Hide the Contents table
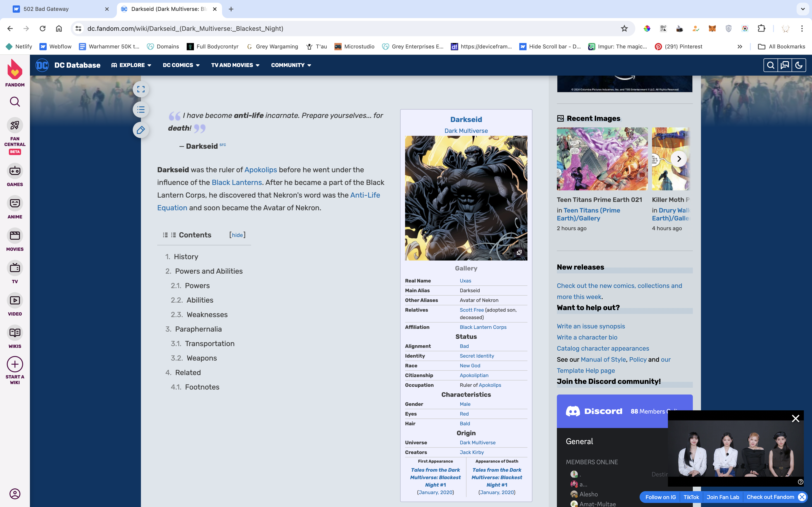 pyautogui.click(x=237, y=235)
